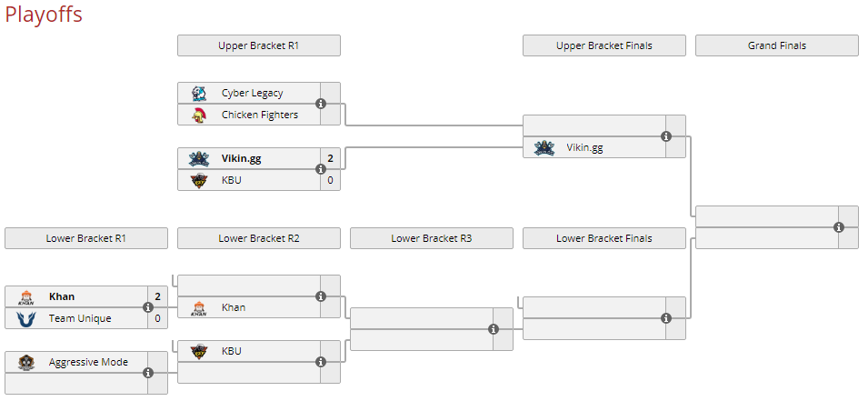Click the Team Unique logo
Viewport: 868px width, 401px height.
coord(26,318)
